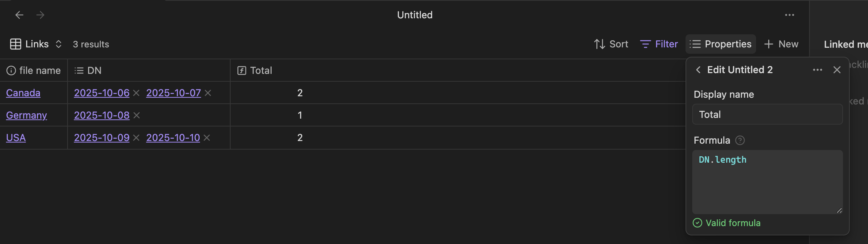
Task: Remove the 2025-10-10 tag from USA
Action: [x=207, y=138]
